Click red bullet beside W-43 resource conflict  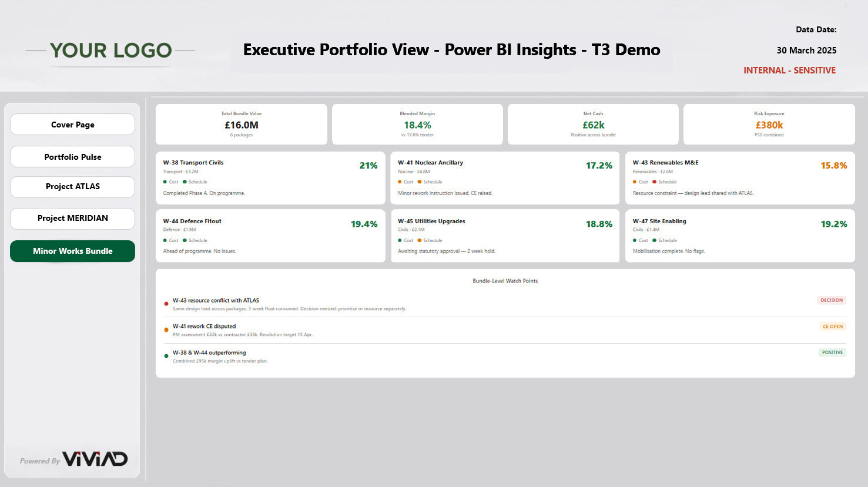tap(166, 304)
